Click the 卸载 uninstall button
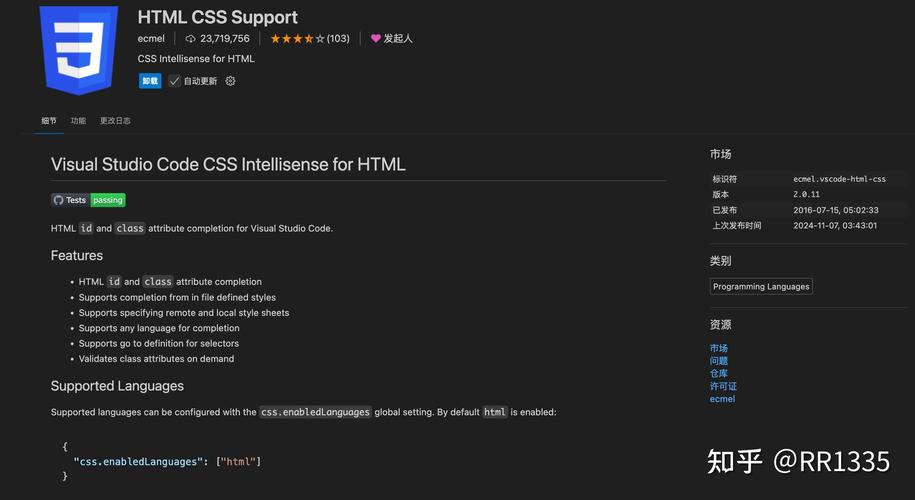The image size is (915, 500). 149,81
